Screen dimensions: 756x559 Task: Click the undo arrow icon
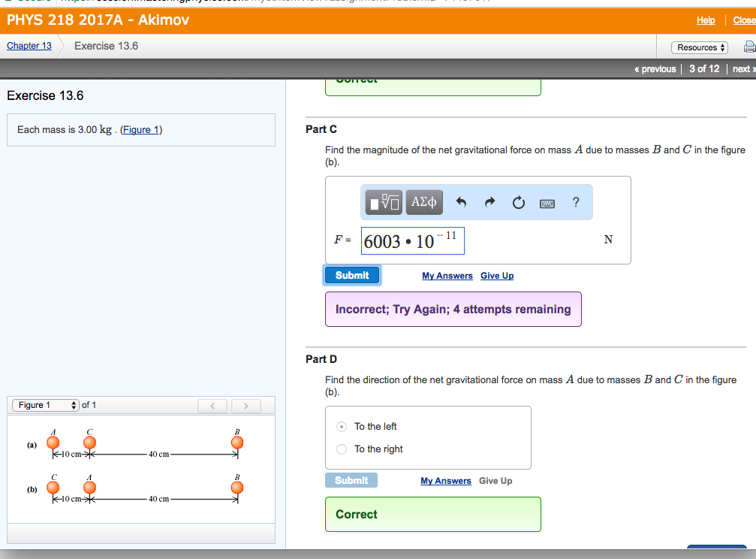(x=461, y=202)
